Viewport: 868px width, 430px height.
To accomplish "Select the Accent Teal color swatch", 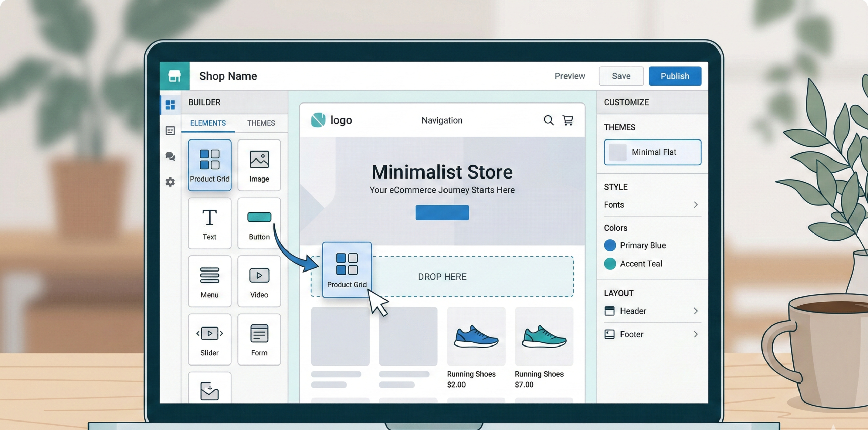I will coord(610,264).
